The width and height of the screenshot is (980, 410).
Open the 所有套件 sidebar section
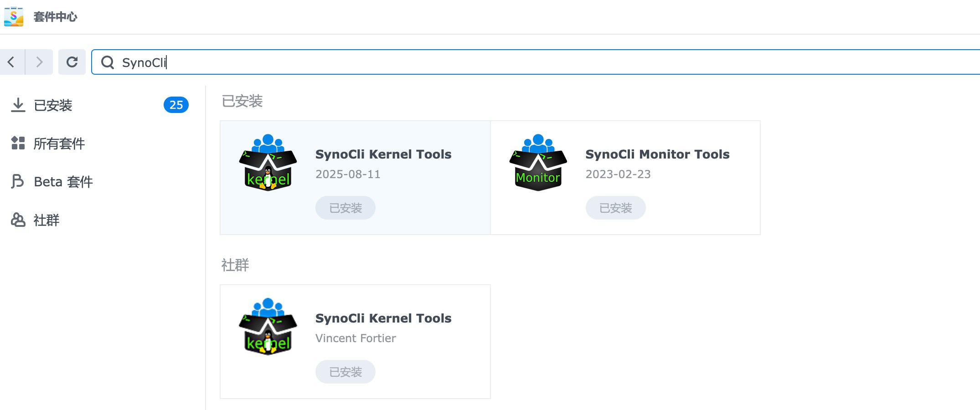[99, 143]
